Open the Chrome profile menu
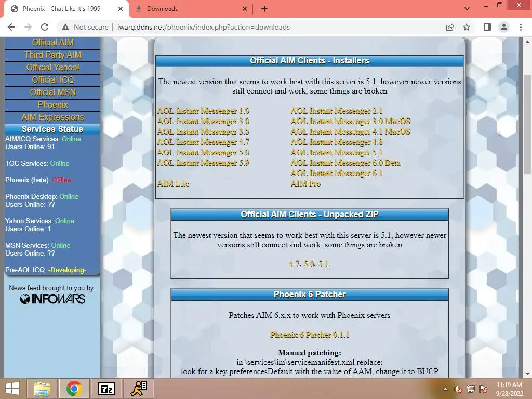The width and height of the screenshot is (532, 399). pos(504,27)
